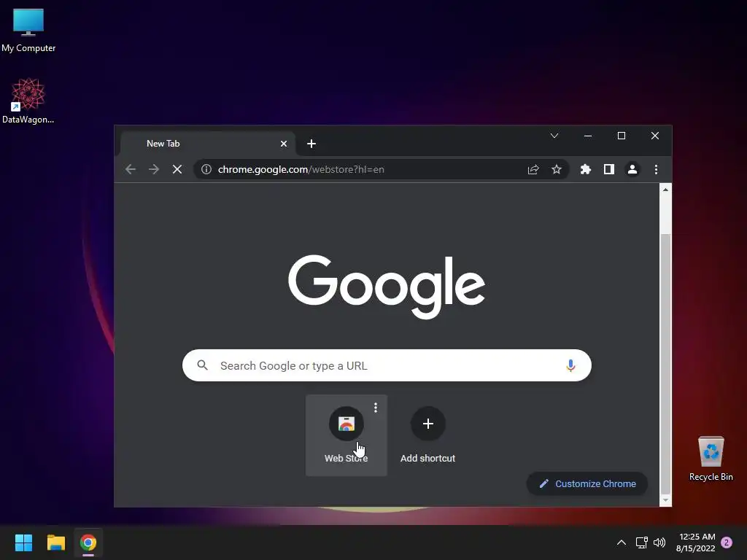Viewport: 747px width, 560px height.
Task: Open a new tab with the plus
Action: click(311, 144)
